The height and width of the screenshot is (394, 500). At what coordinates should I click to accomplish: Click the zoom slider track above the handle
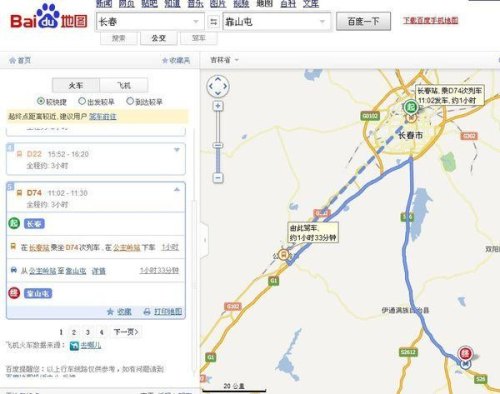[218, 127]
